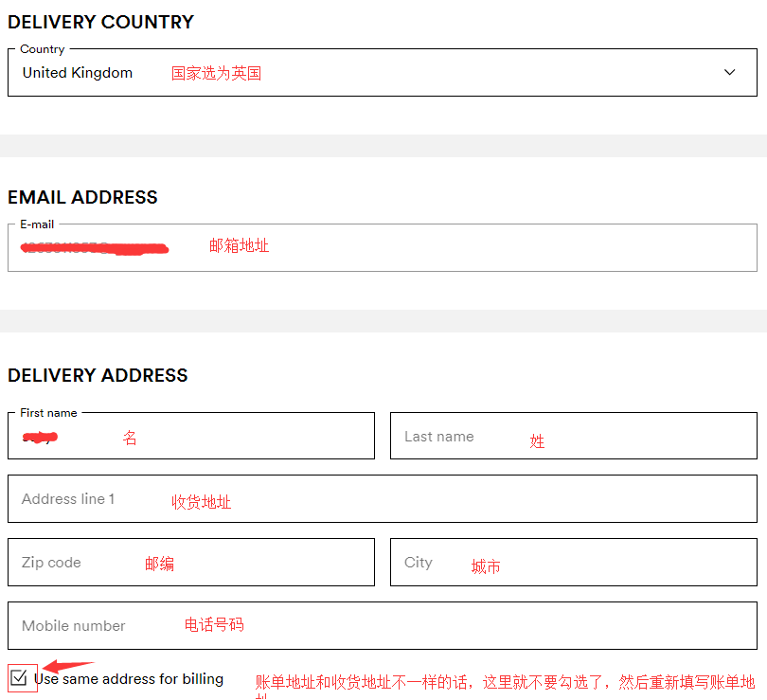
Task: Open the United Kingdom country selector
Action: coord(78,73)
